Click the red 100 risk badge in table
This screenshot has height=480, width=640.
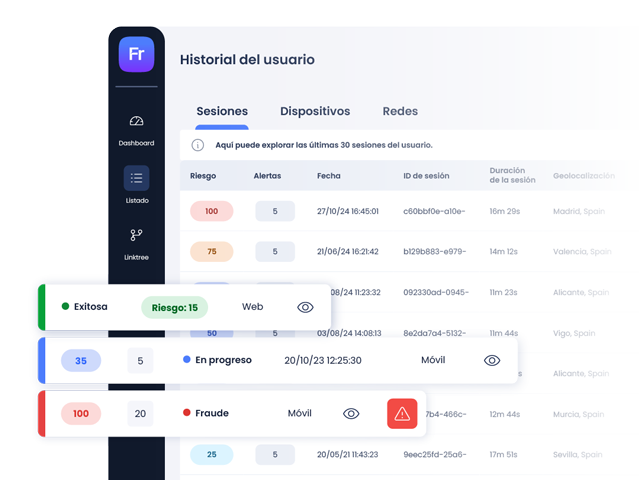[x=211, y=211]
